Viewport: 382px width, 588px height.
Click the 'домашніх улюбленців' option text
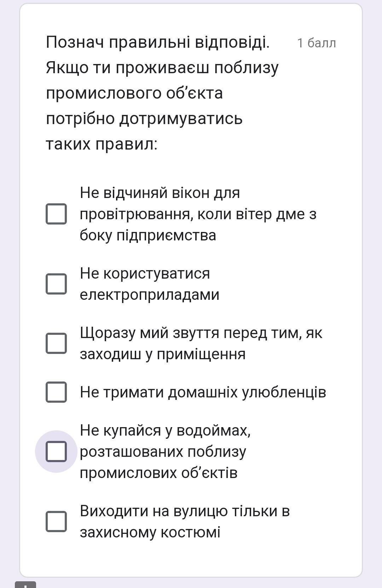[x=247, y=392]
